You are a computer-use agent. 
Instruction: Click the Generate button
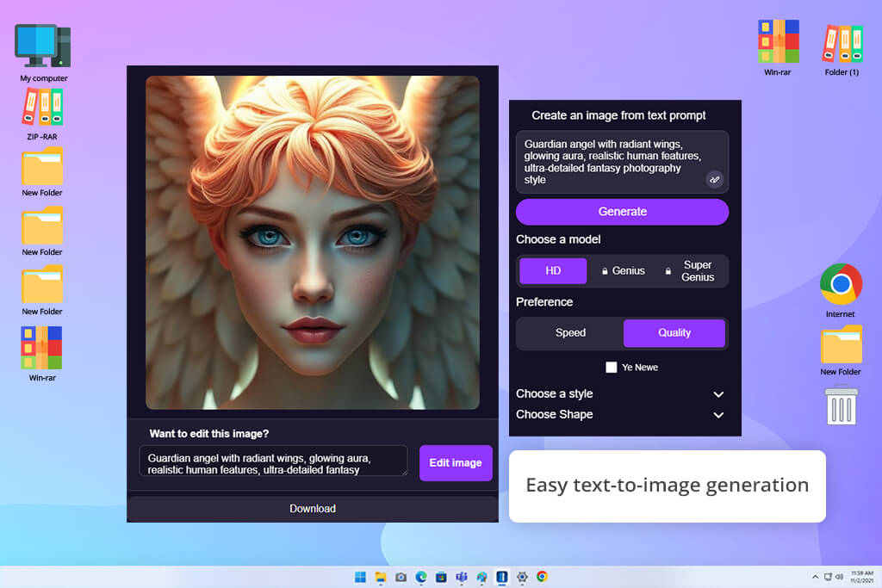click(x=622, y=212)
